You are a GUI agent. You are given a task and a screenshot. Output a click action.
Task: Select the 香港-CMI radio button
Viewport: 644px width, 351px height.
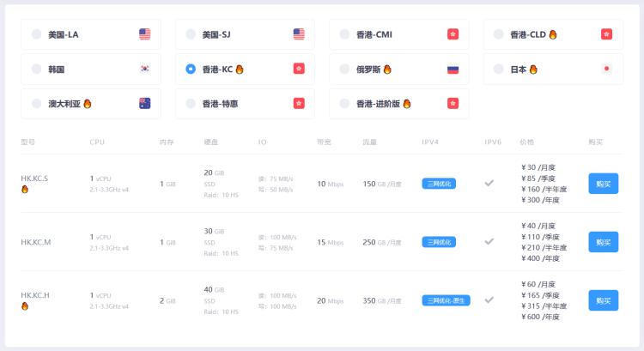point(344,34)
